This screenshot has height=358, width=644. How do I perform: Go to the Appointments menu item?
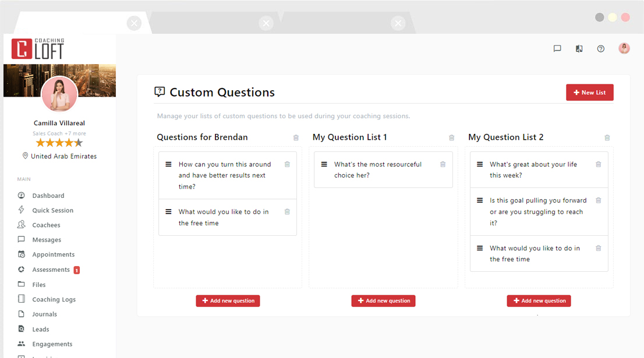(55, 254)
